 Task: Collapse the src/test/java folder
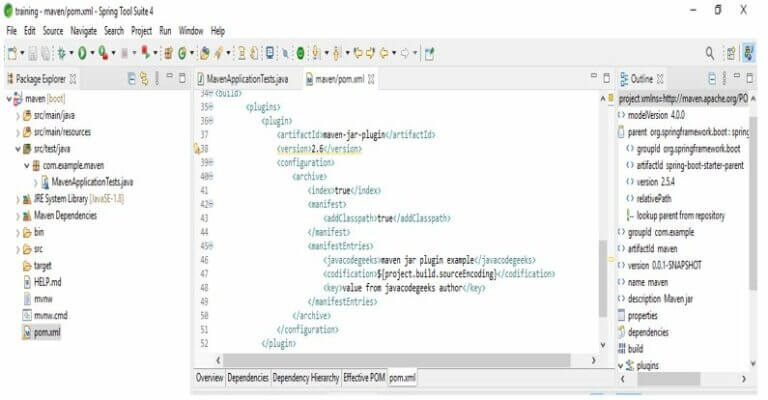(x=18, y=149)
